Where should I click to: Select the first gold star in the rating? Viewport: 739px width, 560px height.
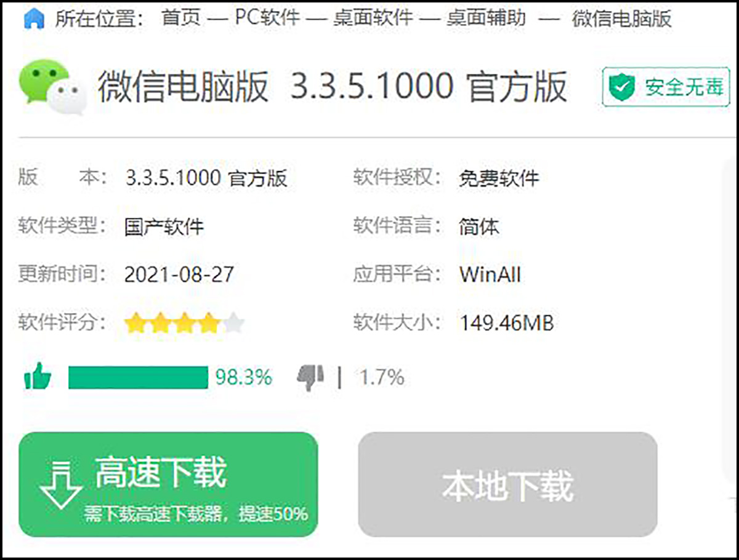(x=135, y=321)
